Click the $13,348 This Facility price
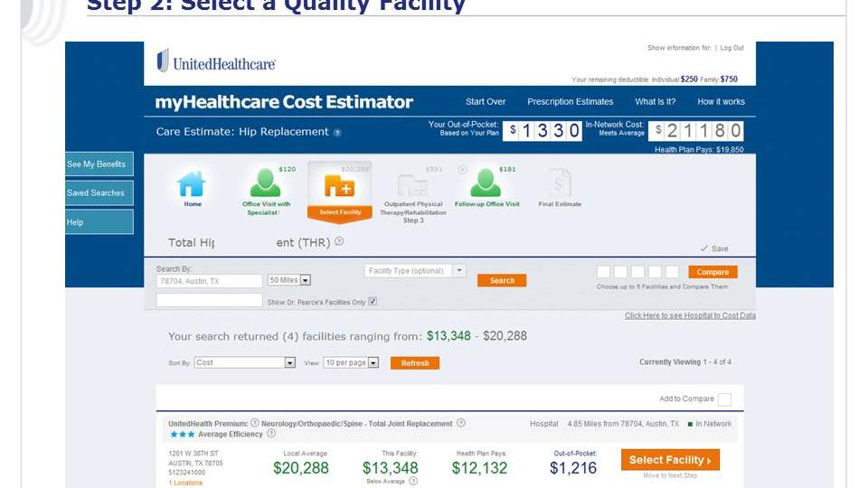Screen dimensions: 868x488 point(391,468)
